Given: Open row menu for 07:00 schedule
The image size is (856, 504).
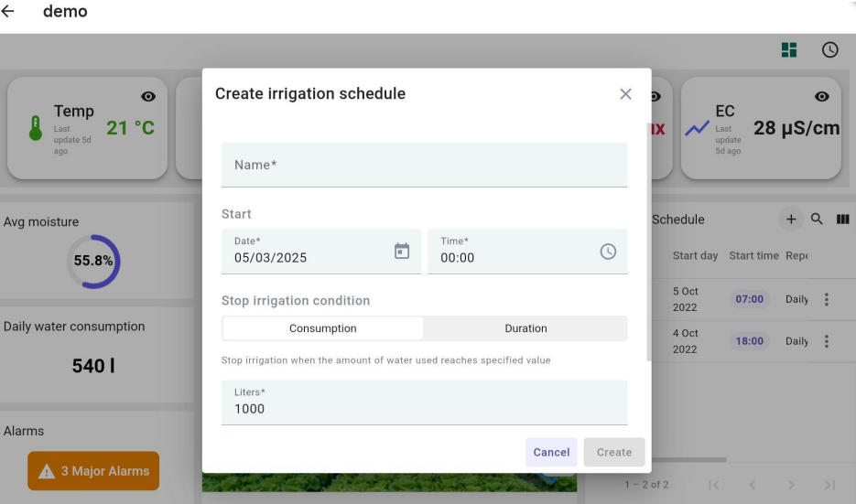Looking at the screenshot, I should click(x=828, y=300).
